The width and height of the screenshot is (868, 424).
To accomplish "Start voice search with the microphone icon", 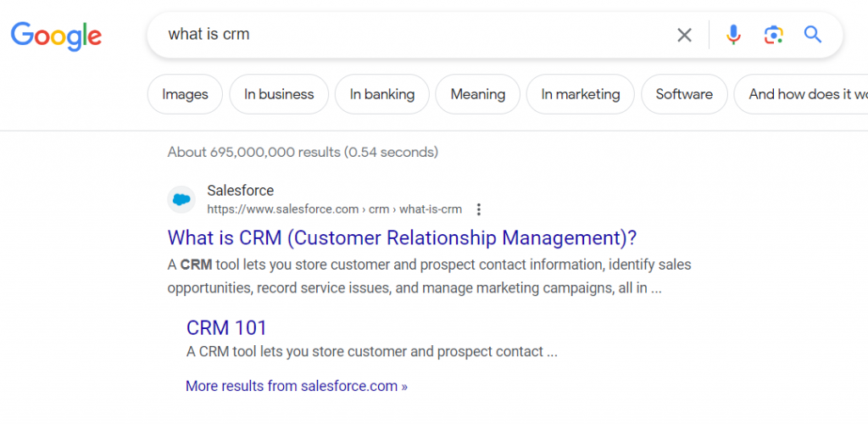I will (x=733, y=35).
